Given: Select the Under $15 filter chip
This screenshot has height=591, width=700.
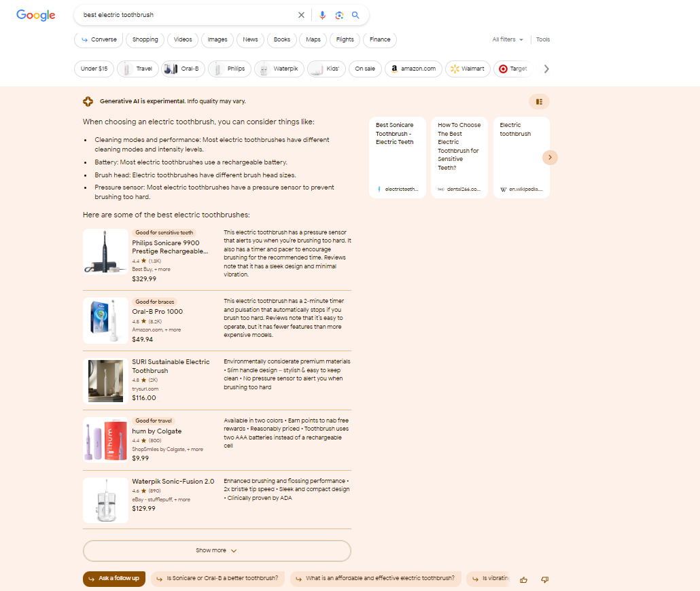Looking at the screenshot, I should 94,69.
